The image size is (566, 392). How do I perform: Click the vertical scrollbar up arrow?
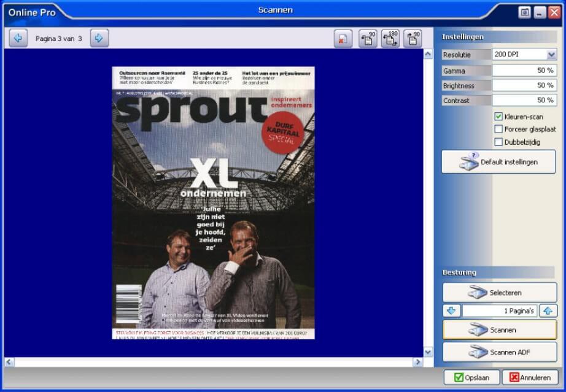point(428,55)
